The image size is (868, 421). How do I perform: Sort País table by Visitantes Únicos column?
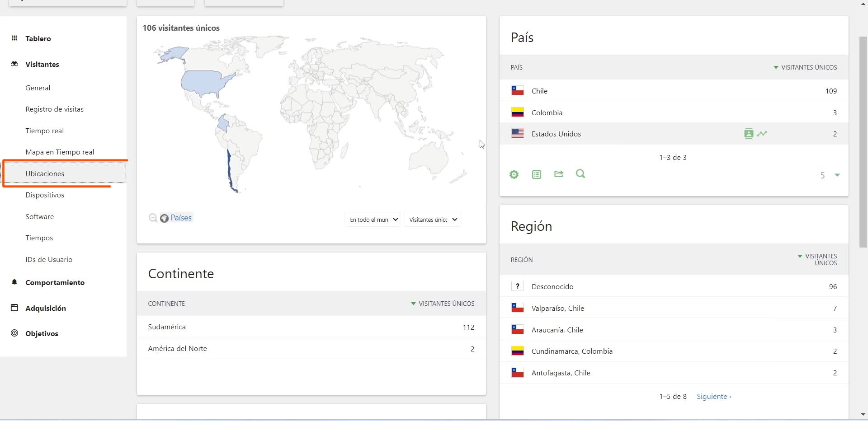click(808, 67)
